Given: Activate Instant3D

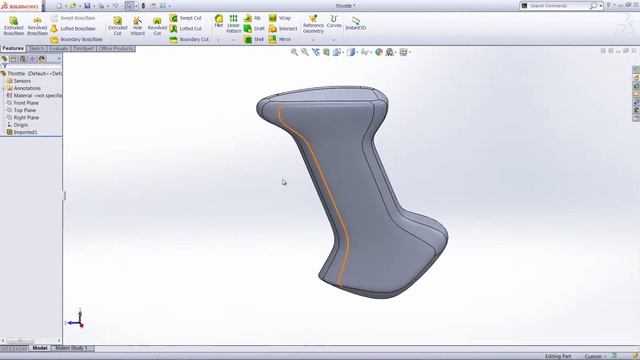Looking at the screenshot, I should pyautogui.click(x=356, y=23).
